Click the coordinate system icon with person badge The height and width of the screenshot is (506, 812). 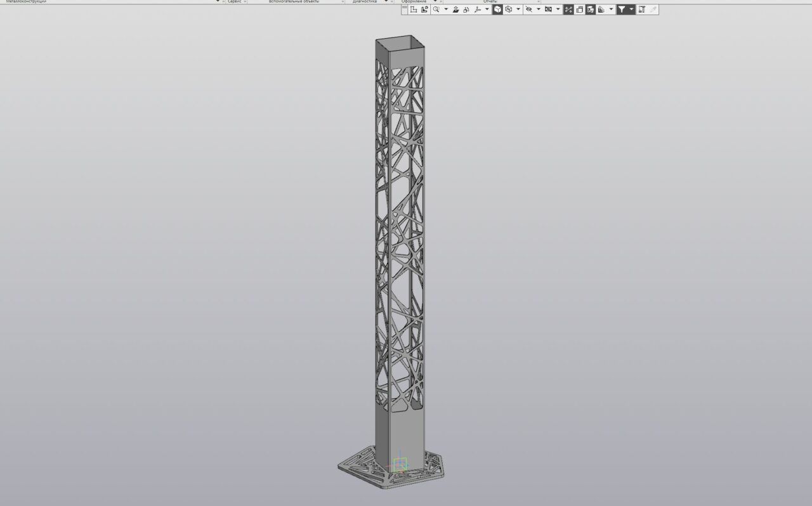[x=424, y=10]
